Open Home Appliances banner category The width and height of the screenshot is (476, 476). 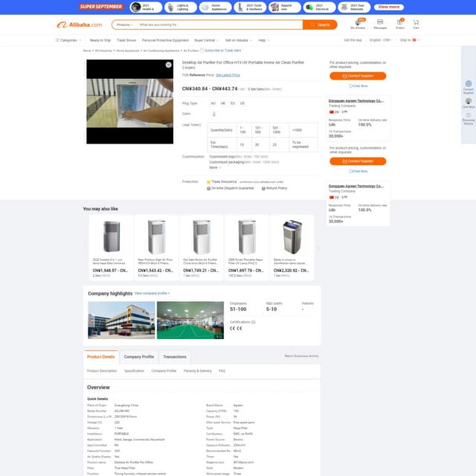click(215, 7)
